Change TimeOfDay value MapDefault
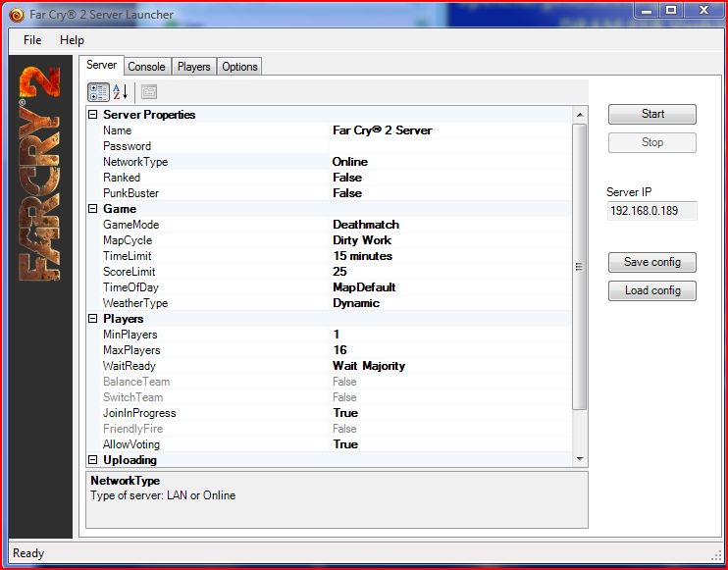 click(x=364, y=287)
